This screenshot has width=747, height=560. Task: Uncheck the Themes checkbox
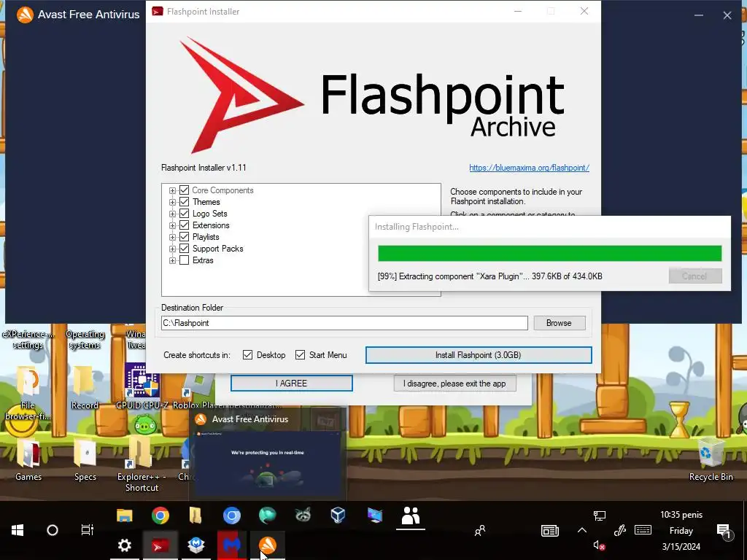coord(185,202)
